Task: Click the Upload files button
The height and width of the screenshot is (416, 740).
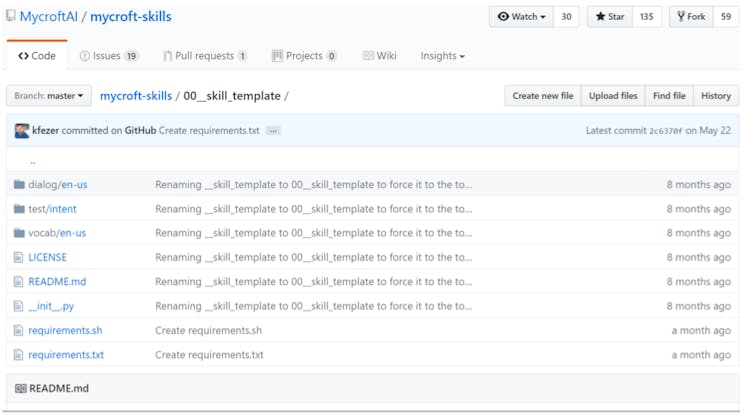Action: coord(613,96)
